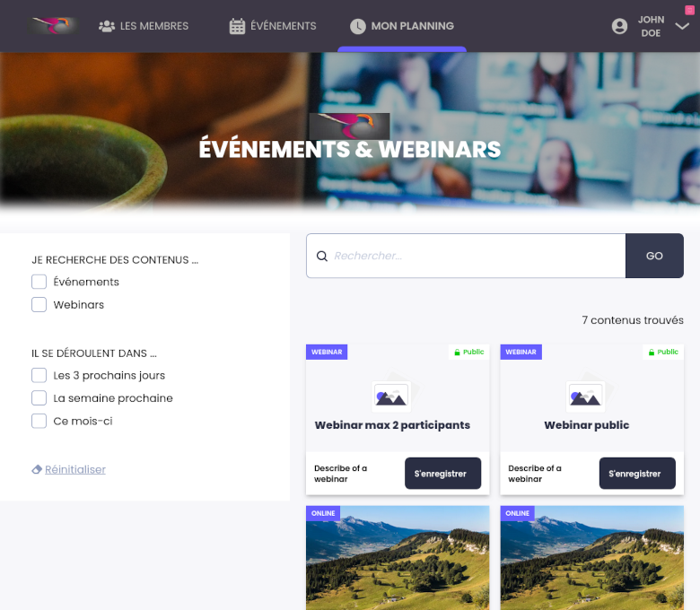Switch to the Mon Planning tab
Screen dimensions: 700x610
412,26
